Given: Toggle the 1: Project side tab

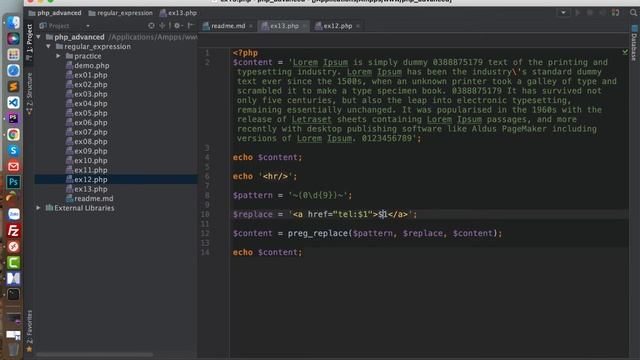Looking at the screenshot, I should pos(29,42).
